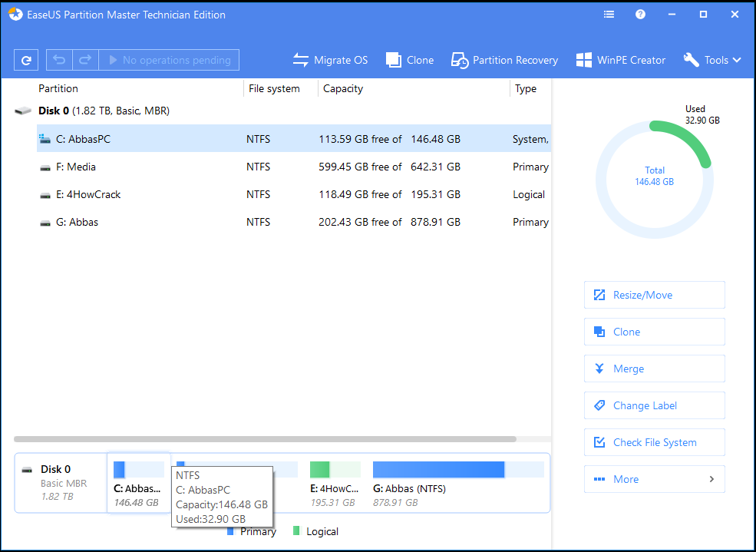Click the Disk 0 hard drive icon in list
Image resolution: width=756 pixels, height=552 pixels.
[x=23, y=111]
